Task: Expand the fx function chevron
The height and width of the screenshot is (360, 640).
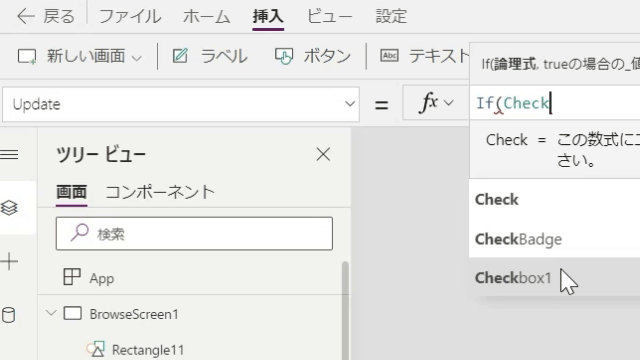Action: (449, 103)
